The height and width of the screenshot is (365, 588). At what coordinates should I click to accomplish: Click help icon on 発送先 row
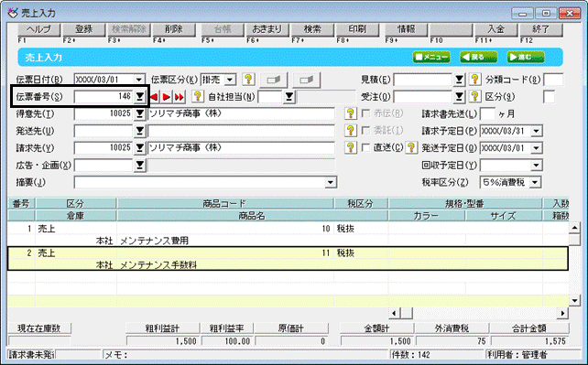[350, 131]
